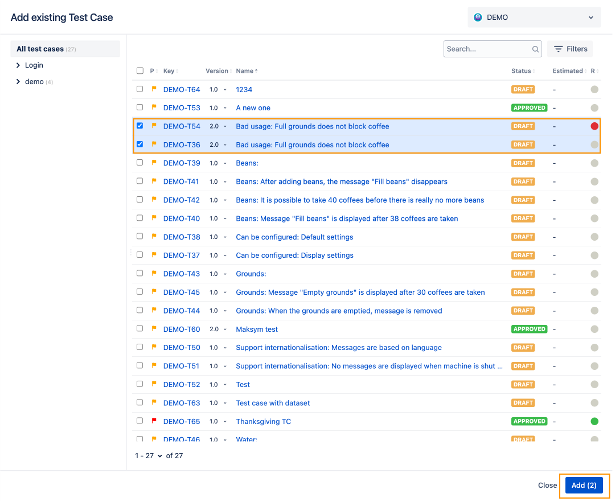The height and width of the screenshot is (502, 613).
Task: Click the priority flag icon for DEMO-T64
Action: [x=153, y=89]
